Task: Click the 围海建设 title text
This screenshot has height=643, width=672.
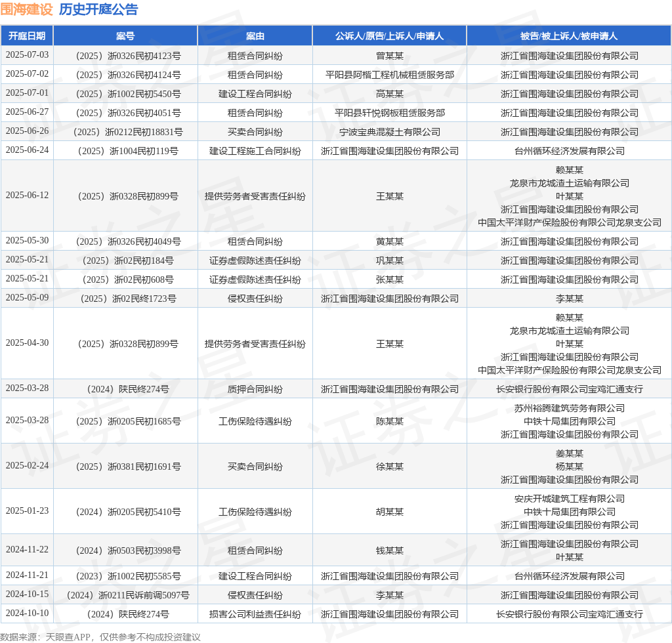Action: pos(26,9)
